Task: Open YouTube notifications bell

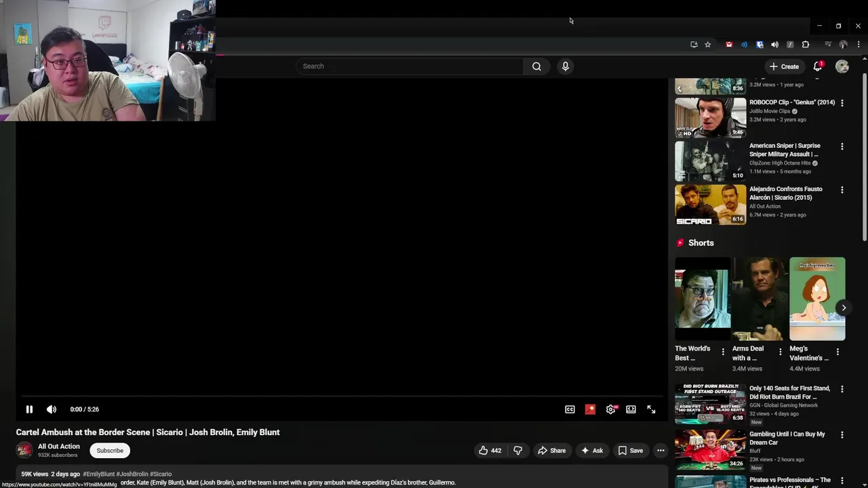Action: click(818, 66)
